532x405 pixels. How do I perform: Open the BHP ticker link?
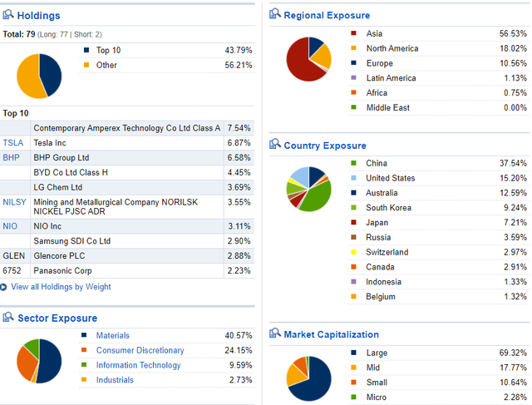tap(11, 157)
